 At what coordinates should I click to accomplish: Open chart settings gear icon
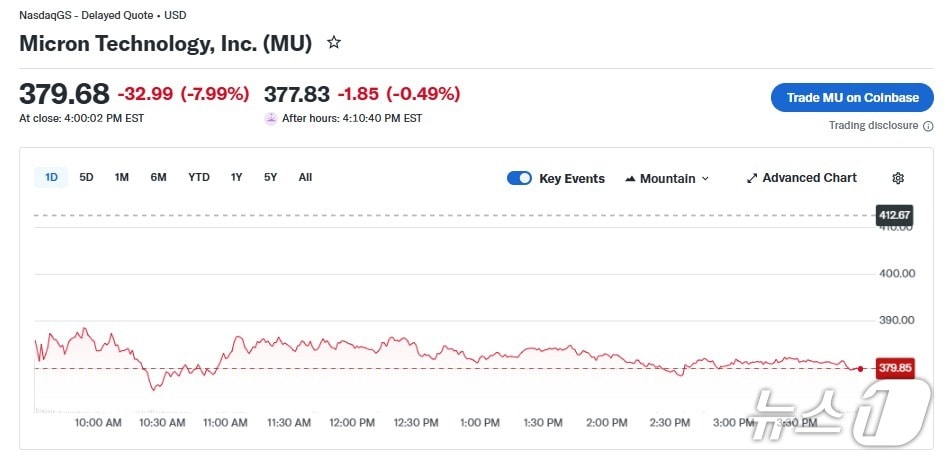(x=898, y=178)
